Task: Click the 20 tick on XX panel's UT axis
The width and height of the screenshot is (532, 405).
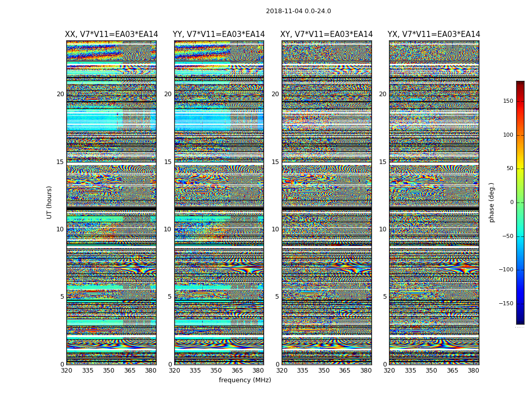Action: [60, 94]
